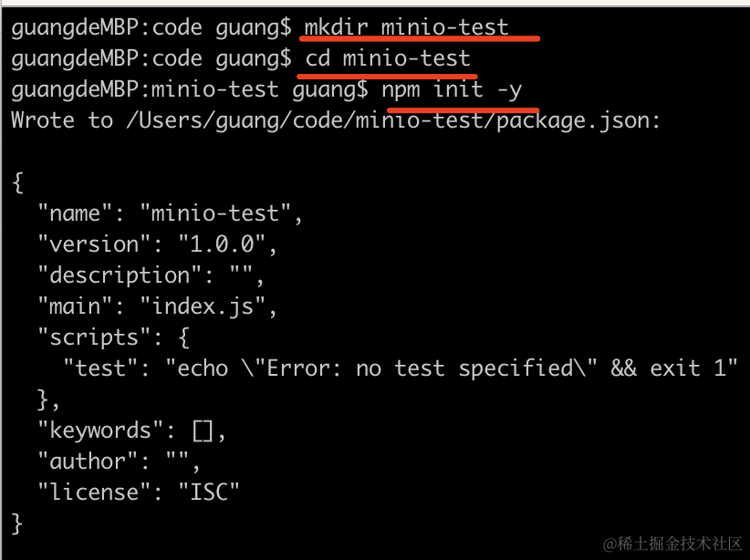Screen dimensions: 750x560
Task: Click the "name": "minio-test" line
Action: [170, 213]
